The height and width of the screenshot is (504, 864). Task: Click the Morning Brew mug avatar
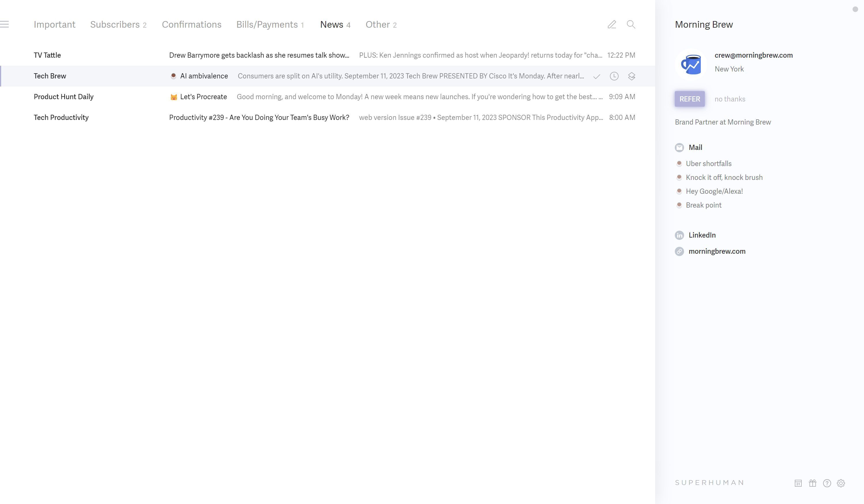[x=691, y=65]
